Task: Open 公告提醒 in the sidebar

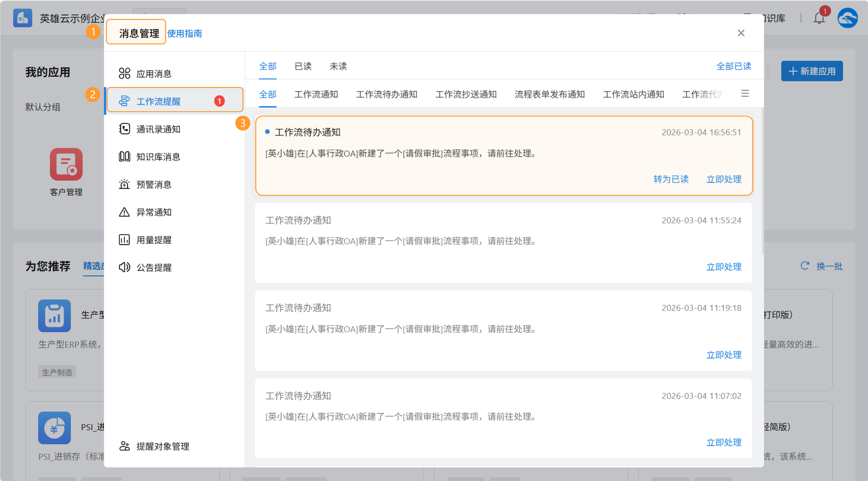Action: (x=154, y=267)
